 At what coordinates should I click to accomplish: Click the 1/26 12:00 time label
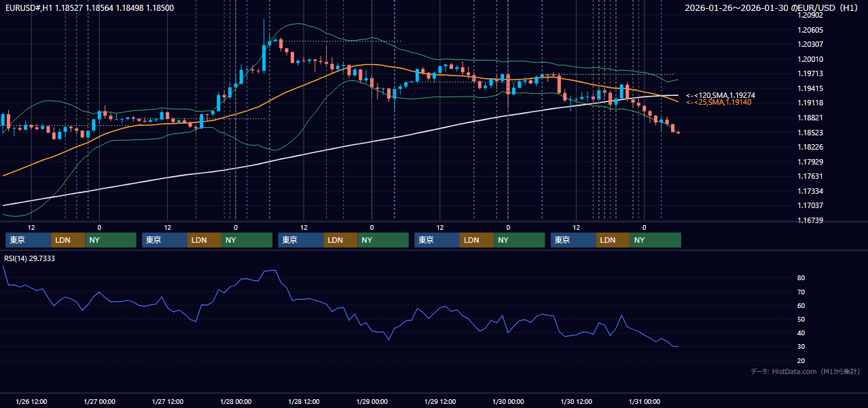(x=31, y=402)
